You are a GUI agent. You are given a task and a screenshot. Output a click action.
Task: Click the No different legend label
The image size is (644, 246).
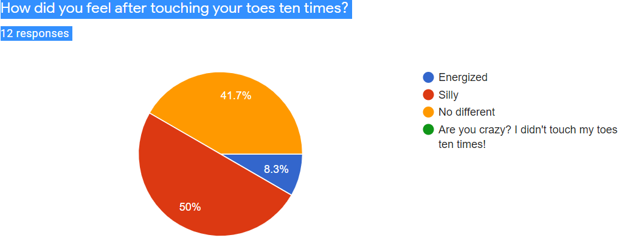[466, 112]
